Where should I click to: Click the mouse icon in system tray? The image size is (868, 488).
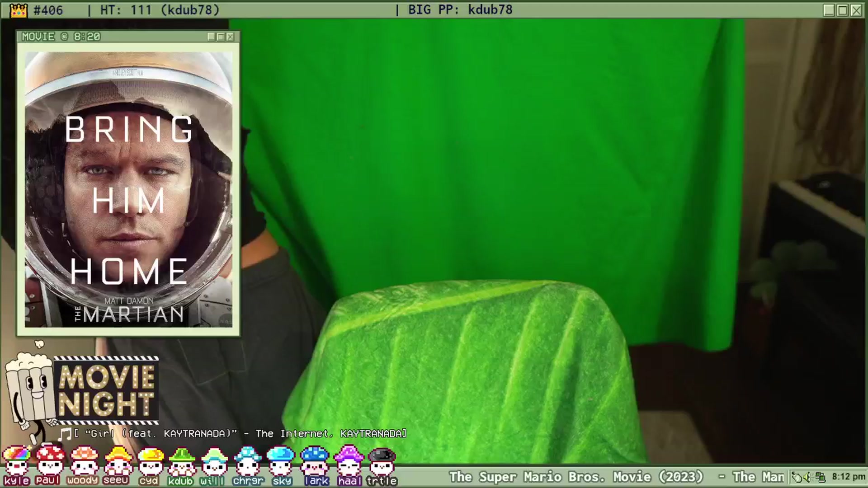point(797,477)
